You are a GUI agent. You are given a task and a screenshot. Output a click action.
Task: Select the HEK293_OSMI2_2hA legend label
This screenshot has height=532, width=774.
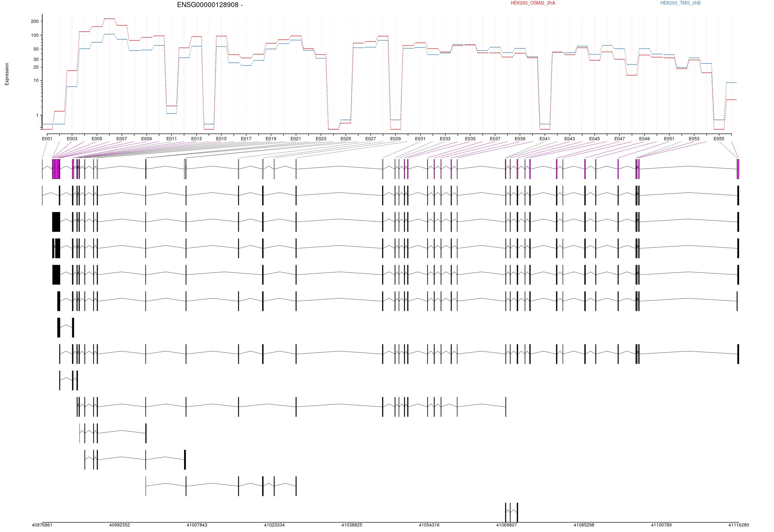[x=533, y=3]
